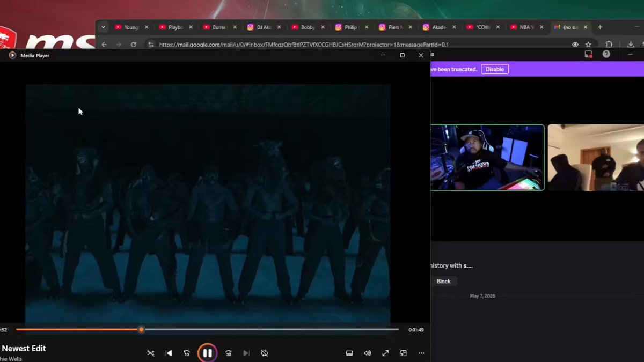The height and width of the screenshot is (362, 644).
Task: Click the playback seek slider thumb
Action: point(141,330)
